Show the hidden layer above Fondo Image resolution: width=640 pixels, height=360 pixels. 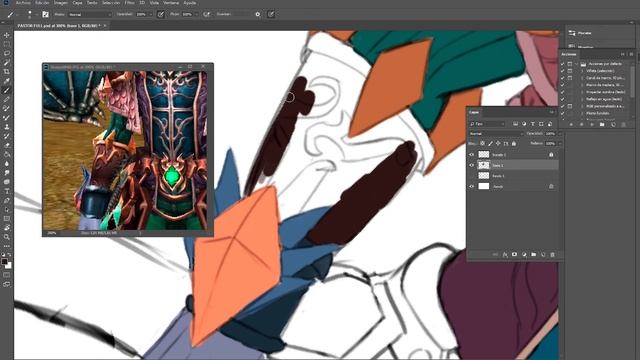(x=472, y=176)
